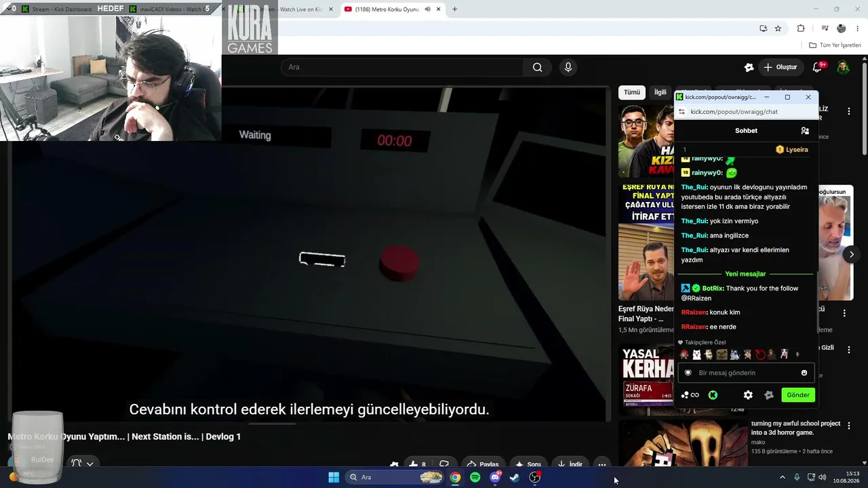Show next Shorts with the right arrow
Screen dimensions: 868x488
pyautogui.click(x=852, y=254)
